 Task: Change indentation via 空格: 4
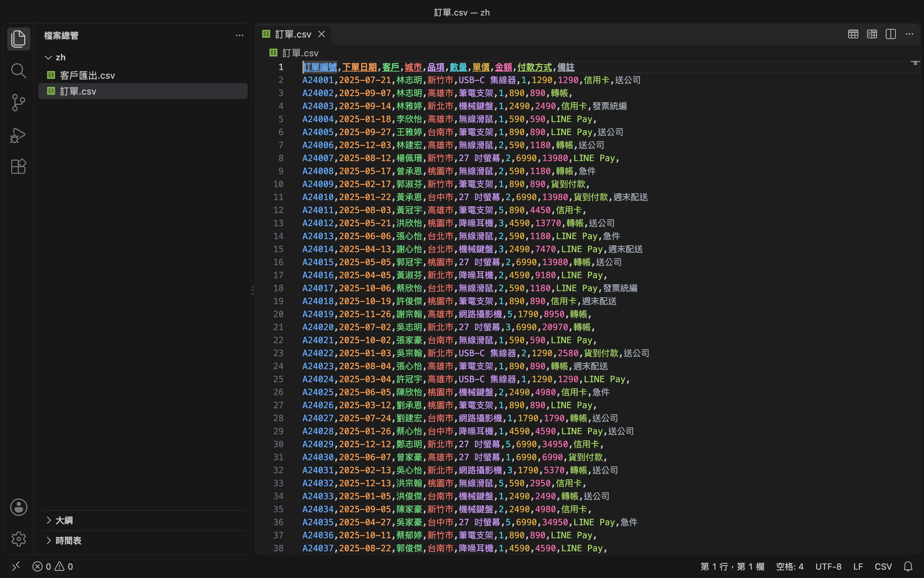pyautogui.click(x=790, y=566)
